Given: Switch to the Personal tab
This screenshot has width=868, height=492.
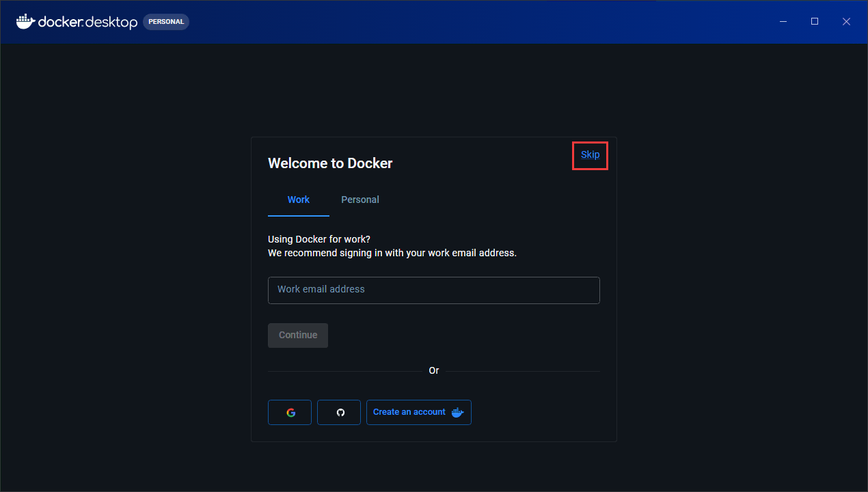Looking at the screenshot, I should pos(360,200).
